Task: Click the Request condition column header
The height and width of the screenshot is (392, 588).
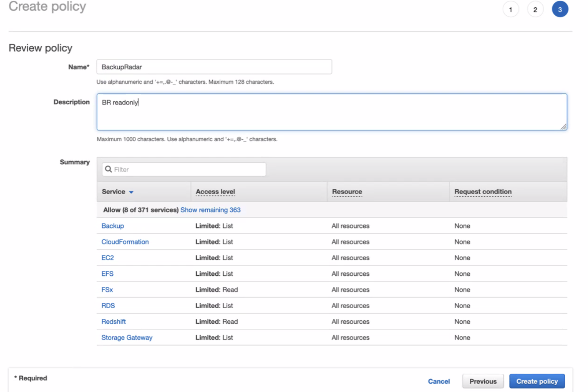Action: [483, 192]
